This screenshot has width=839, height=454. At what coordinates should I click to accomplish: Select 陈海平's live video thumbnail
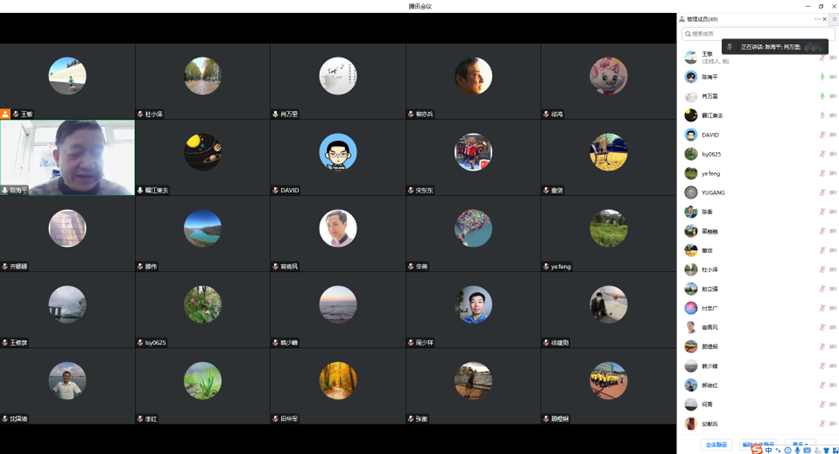tap(67, 157)
